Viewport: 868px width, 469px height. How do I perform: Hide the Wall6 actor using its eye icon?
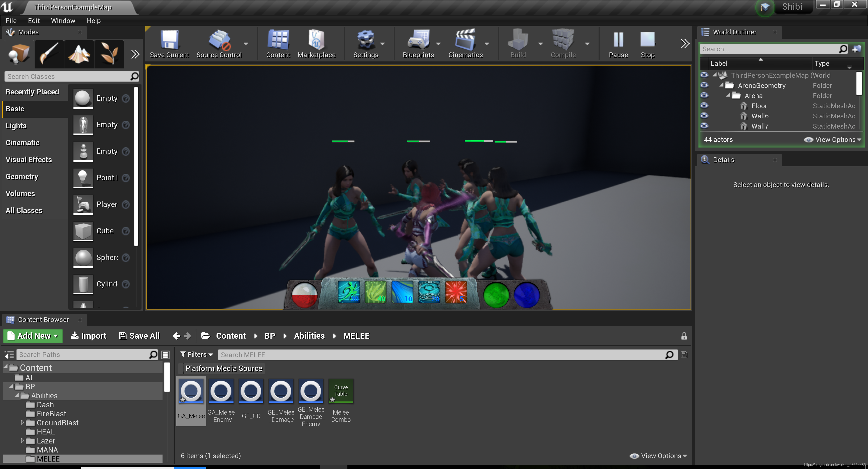[x=704, y=116]
